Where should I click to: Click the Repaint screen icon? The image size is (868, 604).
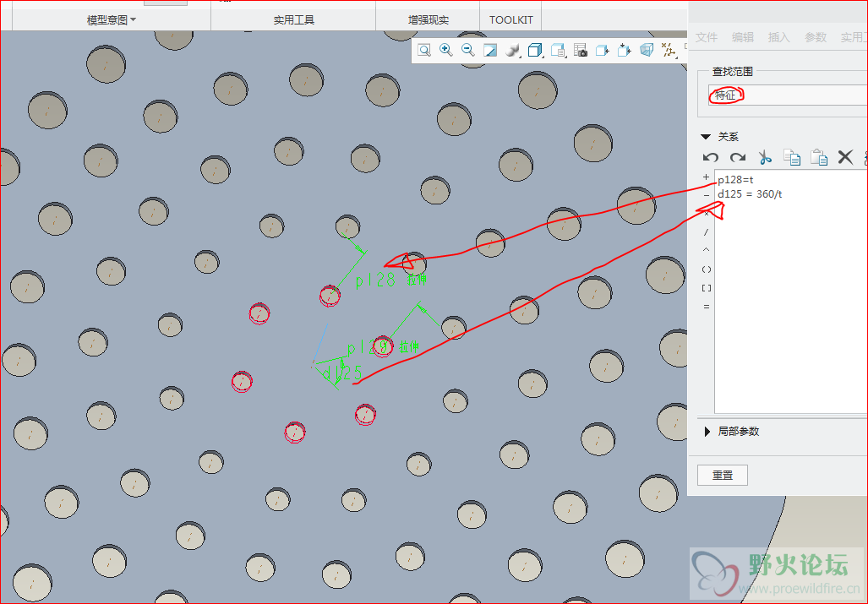490,51
